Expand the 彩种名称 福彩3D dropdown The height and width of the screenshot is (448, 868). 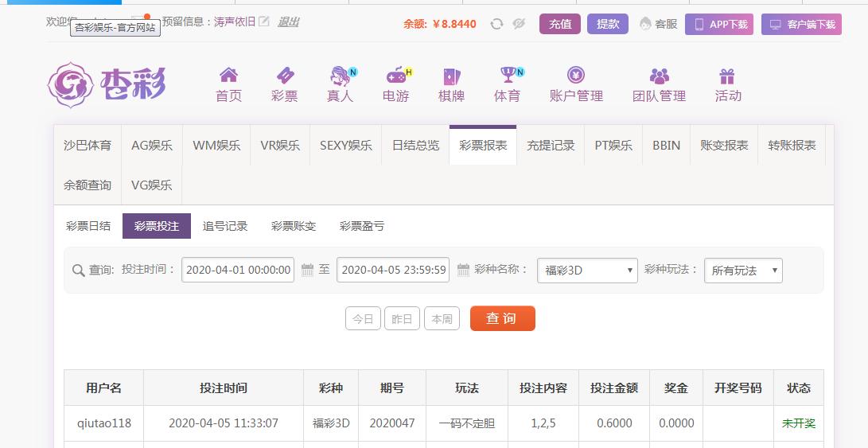coord(587,271)
